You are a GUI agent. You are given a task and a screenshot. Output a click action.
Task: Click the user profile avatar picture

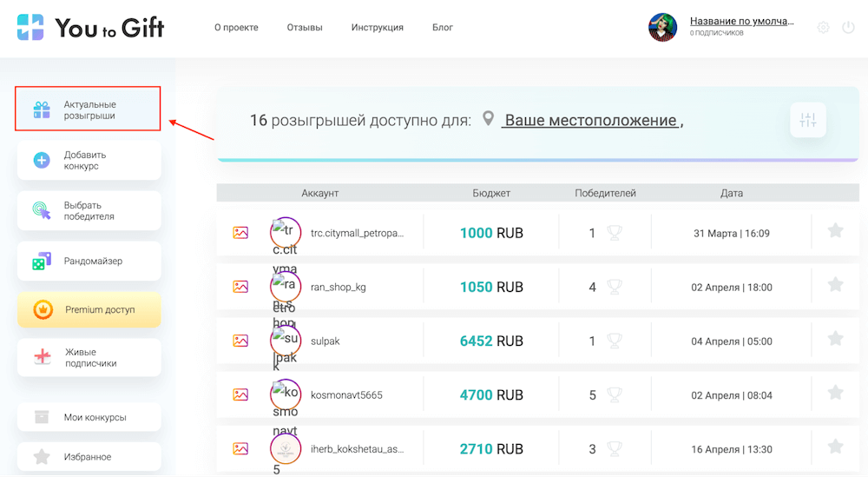point(663,27)
